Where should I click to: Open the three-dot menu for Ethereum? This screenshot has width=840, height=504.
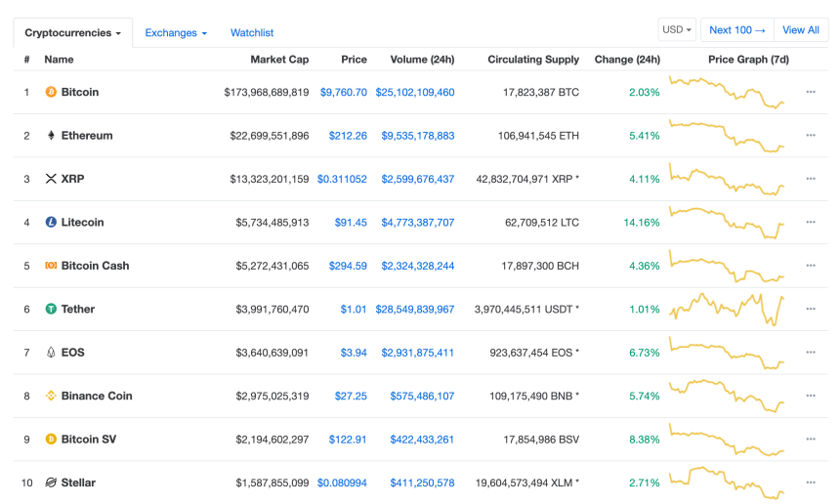pyautogui.click(x=811, y=136)
